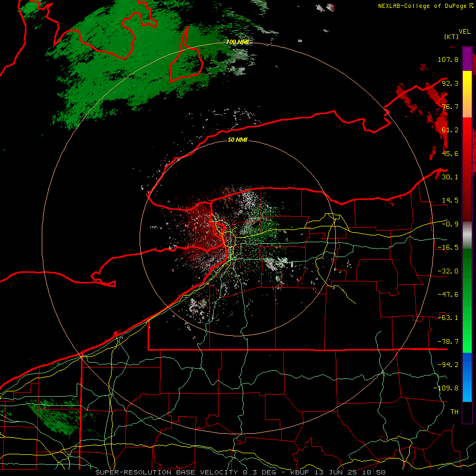Click the -94.2 legend value
The height and width of the screenshot is (476, 476).
point(448,365)
